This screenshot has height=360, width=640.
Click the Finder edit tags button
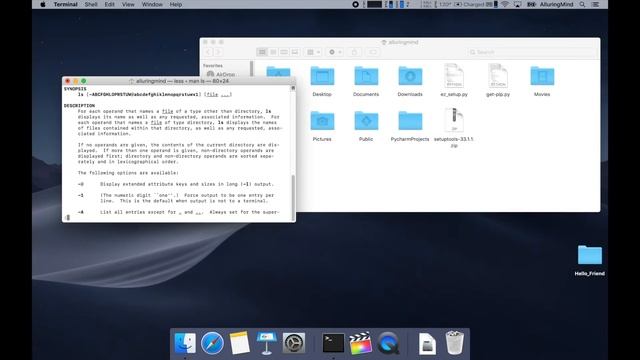point(373,52)
